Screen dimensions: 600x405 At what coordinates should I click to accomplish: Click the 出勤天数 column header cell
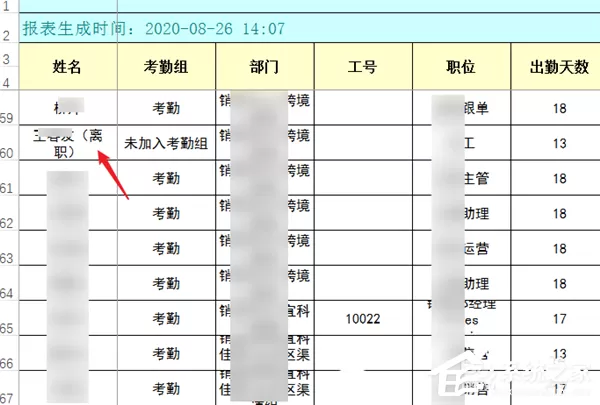pos(556,67)
